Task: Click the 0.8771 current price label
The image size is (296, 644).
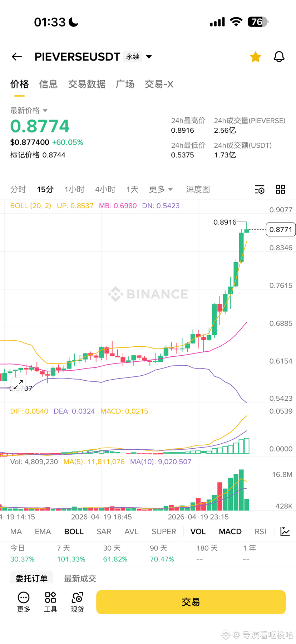Action: (x=281, y=229)
